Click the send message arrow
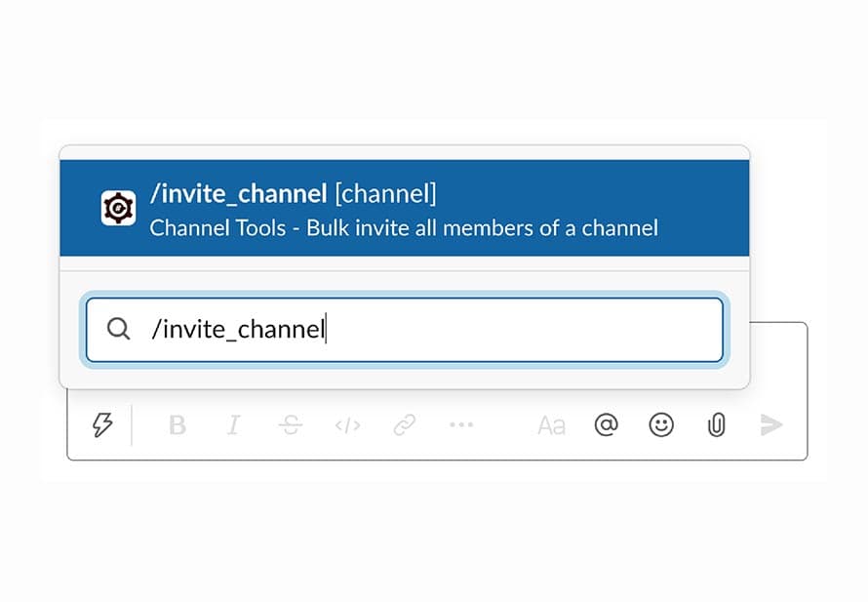Screen dimensions: 868x602 pyautogui.click(x=771, y=425)
